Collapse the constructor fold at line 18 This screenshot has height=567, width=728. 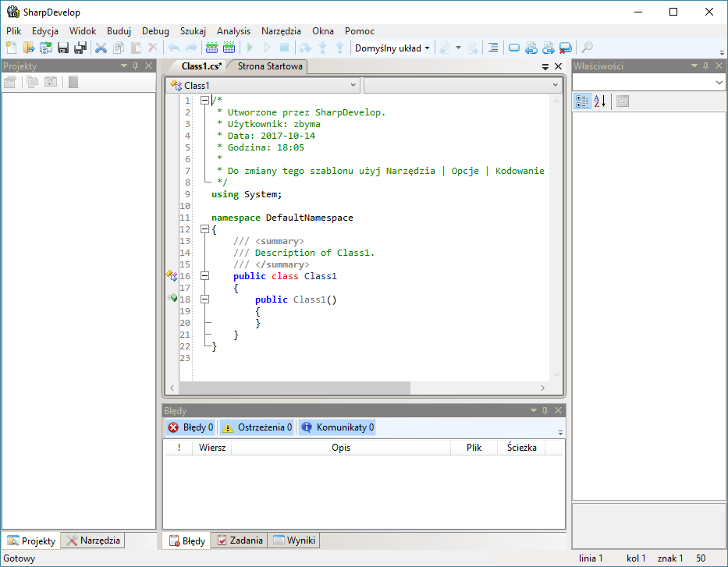pyautogui.click(x=204, y=299)
